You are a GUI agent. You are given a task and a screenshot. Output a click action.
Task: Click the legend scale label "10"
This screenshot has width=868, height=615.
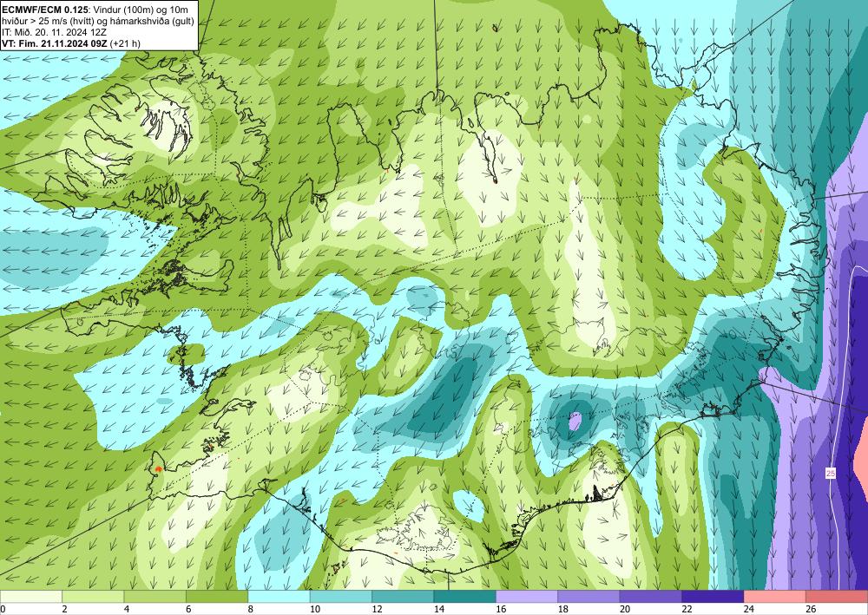tap(315, 609)
